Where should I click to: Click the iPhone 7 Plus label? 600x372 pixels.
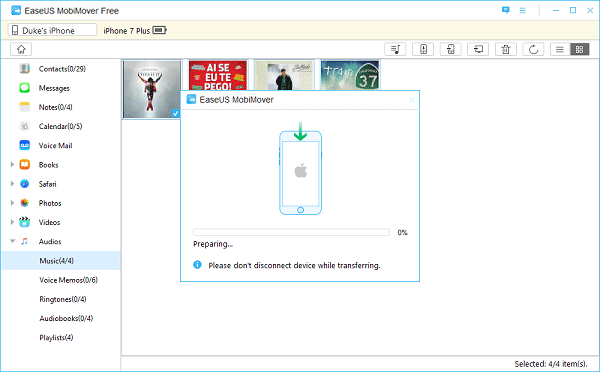[x=127, y=31]
